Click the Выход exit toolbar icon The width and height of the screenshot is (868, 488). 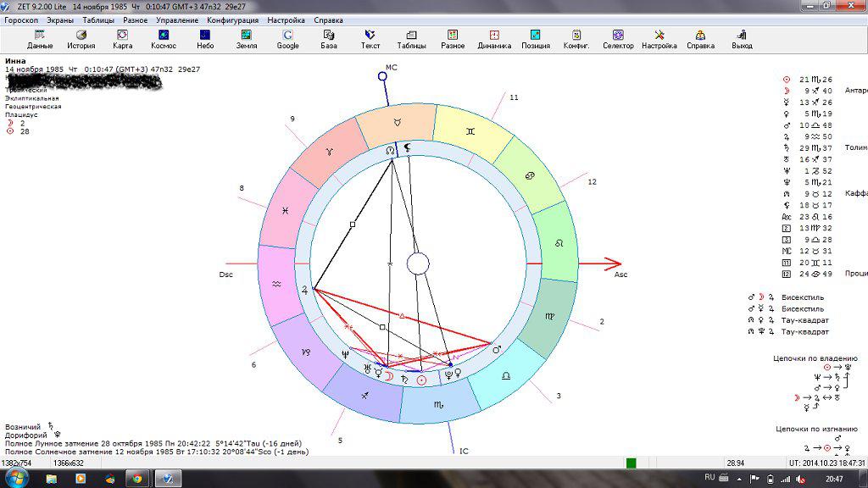[x=742, y=40]
